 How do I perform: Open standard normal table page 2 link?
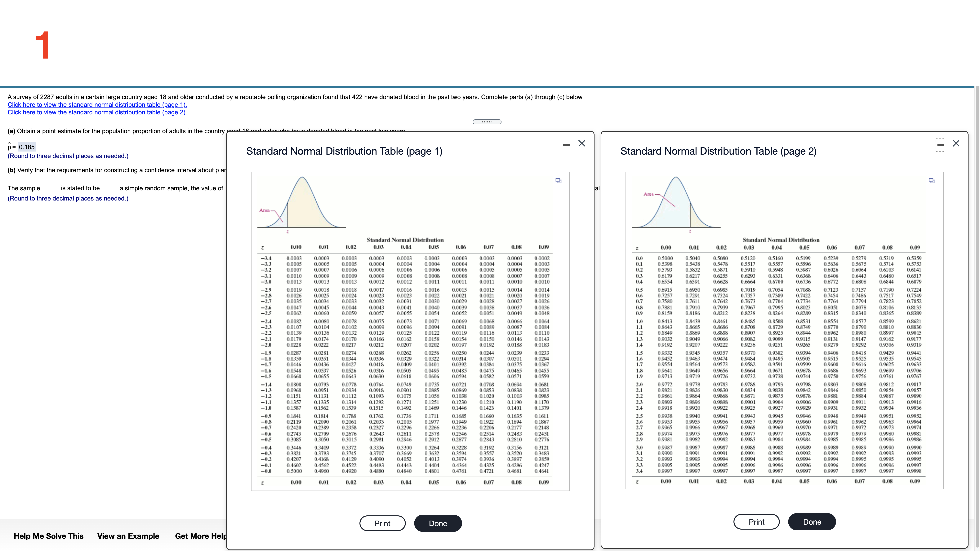[97, 112]
